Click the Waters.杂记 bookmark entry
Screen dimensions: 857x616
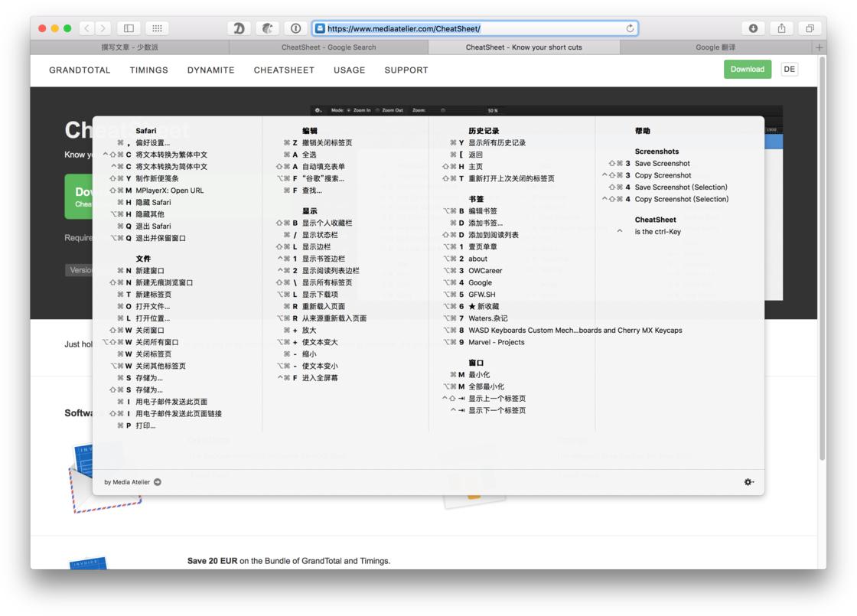(487, 318)
